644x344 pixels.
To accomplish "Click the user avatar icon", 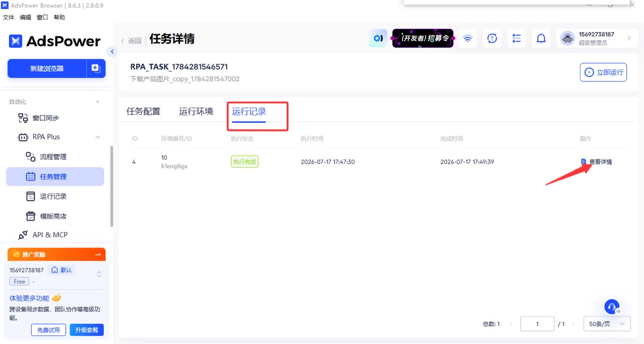I will click(x=568, y=38).
